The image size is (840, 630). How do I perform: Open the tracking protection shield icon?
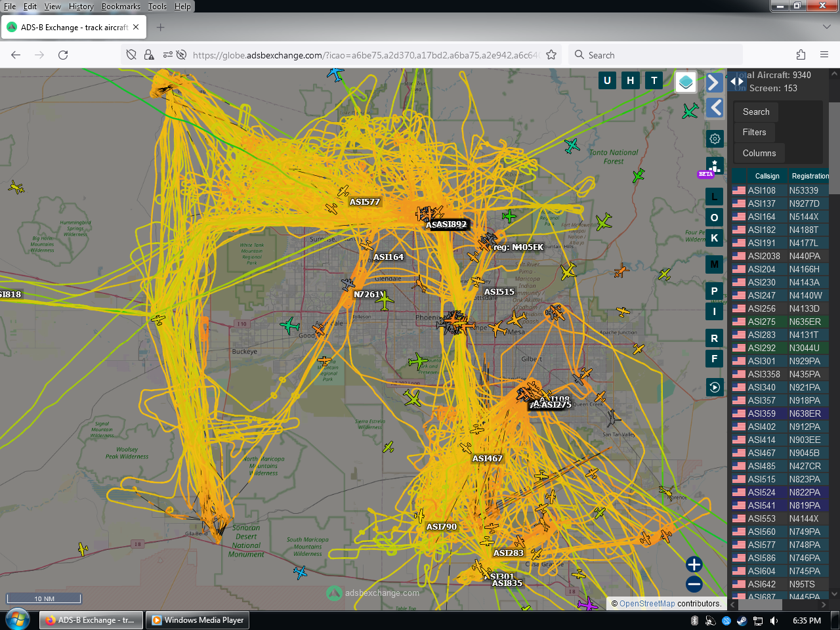click(x=131, y=55)
